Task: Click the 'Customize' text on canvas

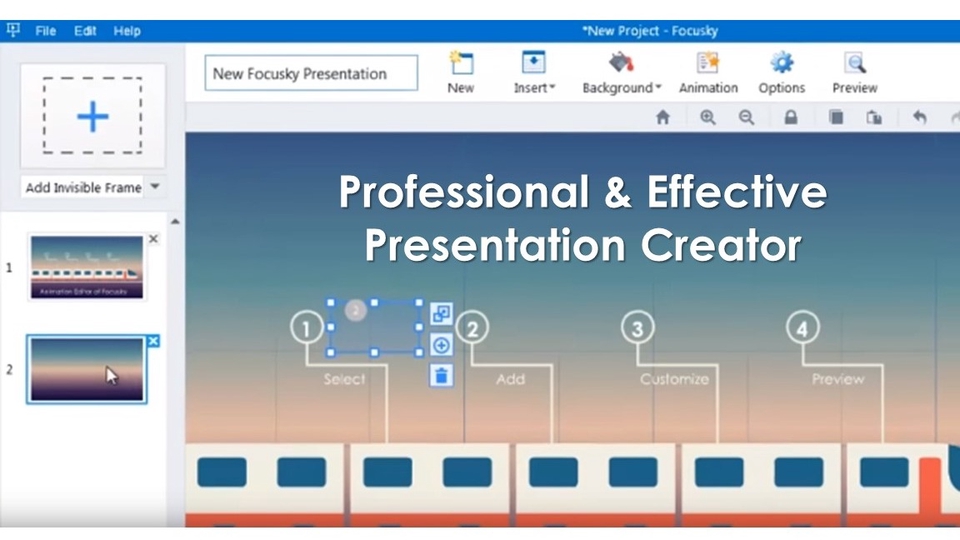Action: [x=674, y=379]
